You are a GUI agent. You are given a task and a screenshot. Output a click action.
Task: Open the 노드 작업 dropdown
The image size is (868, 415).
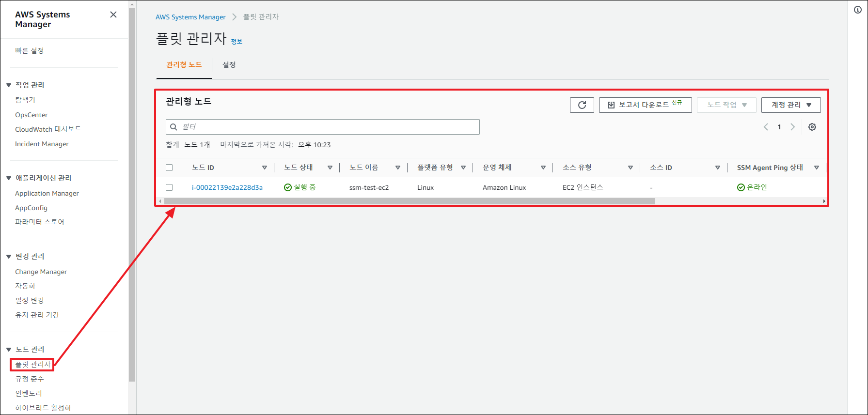tap(726, 105)
